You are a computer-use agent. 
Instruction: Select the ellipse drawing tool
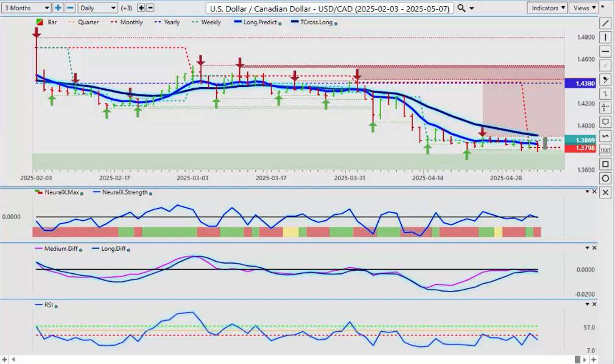pos(605,178)
